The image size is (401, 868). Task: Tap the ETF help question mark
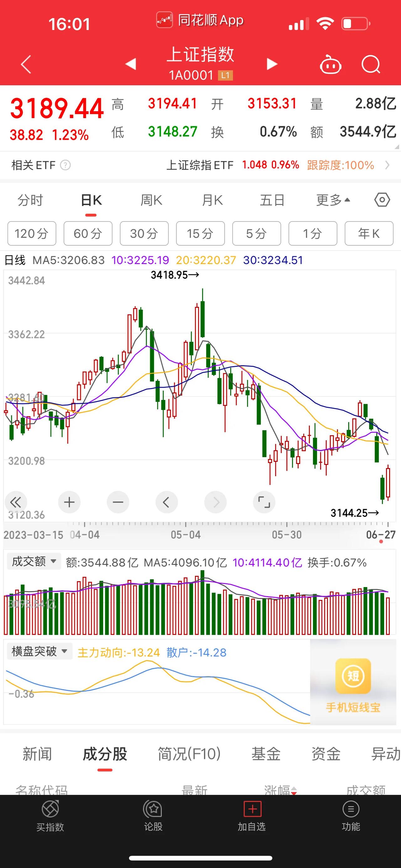(x=65, y=165)
